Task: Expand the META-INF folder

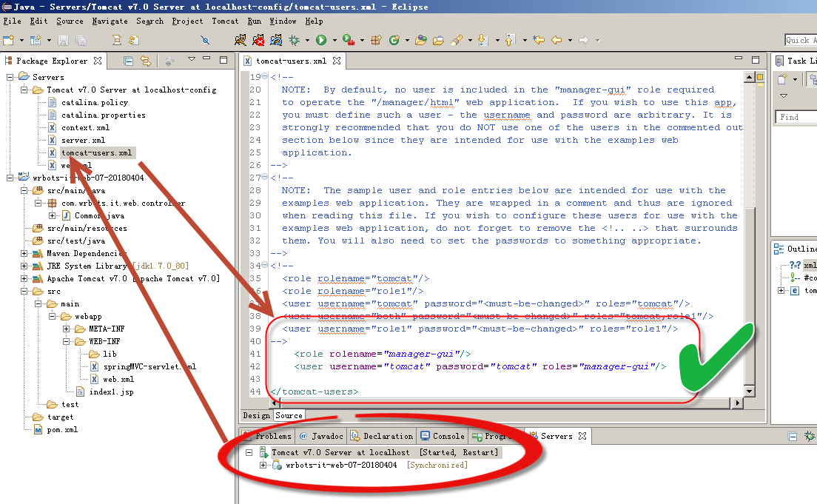Action: [66, 329]
